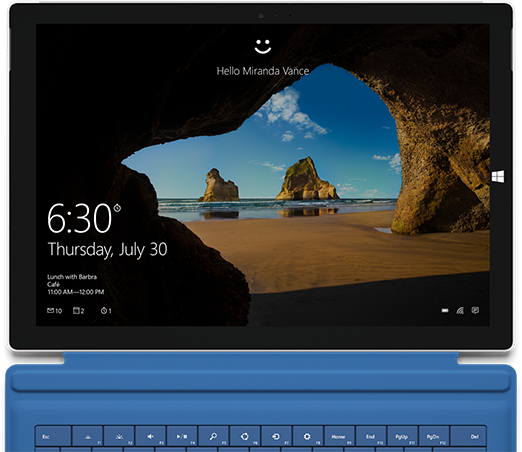Click the Thursday, July 30 date text
This screenshot has height=452, width=522.
[107, 250]
